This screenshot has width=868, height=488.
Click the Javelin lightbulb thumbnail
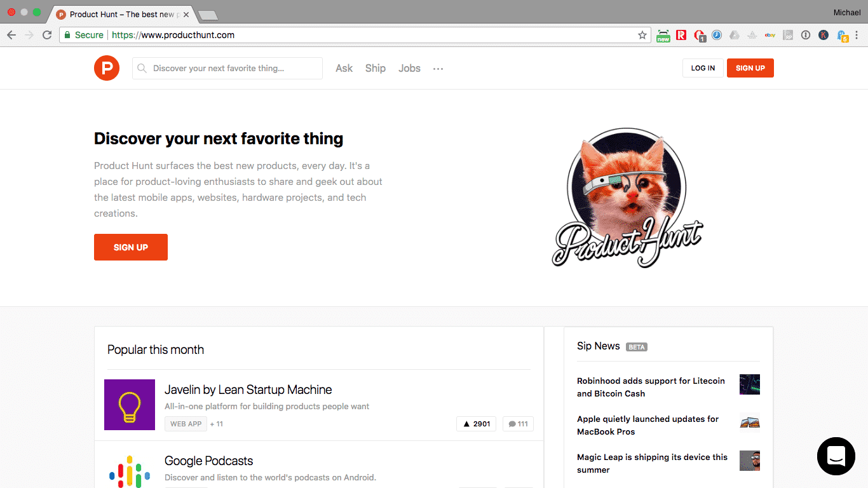(x=130, y=405)
